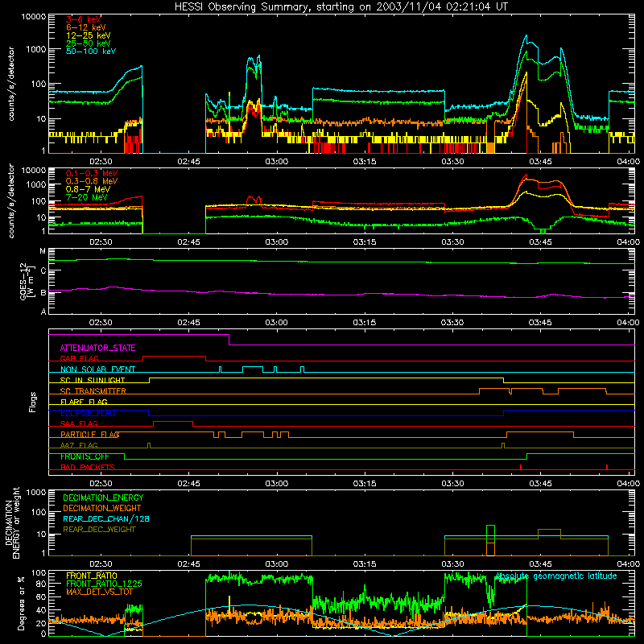Screen dimensions: 644x644
Task: Click the 1000 tick label of the decimation panel
Action: pos(36,492)
